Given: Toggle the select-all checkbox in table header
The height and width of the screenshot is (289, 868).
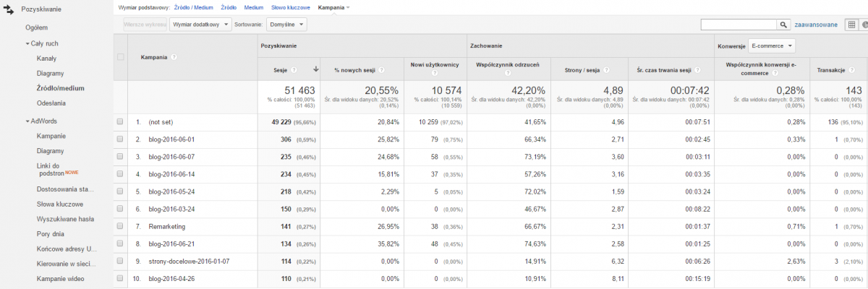Looking at the screenshot, I should point(121,57).
